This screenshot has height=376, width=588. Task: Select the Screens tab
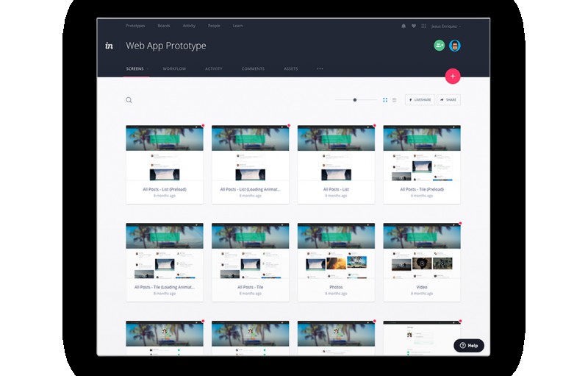tap(135, 68)
